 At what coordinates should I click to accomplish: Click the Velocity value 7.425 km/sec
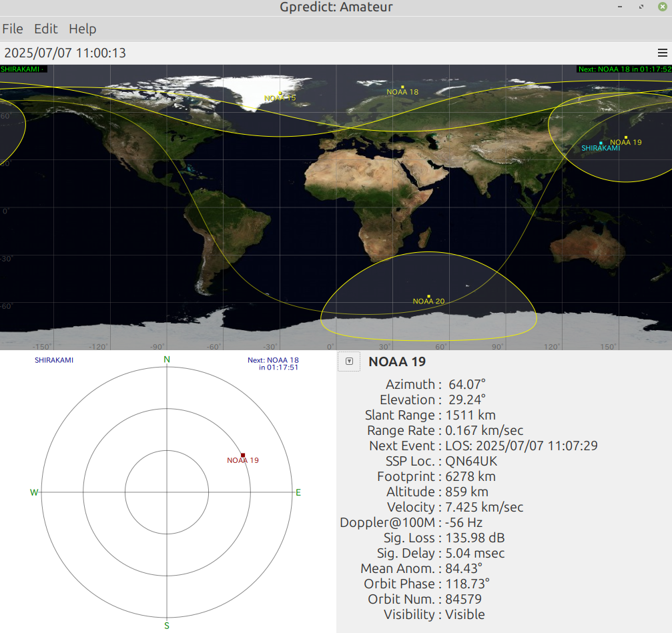[484, 507]
